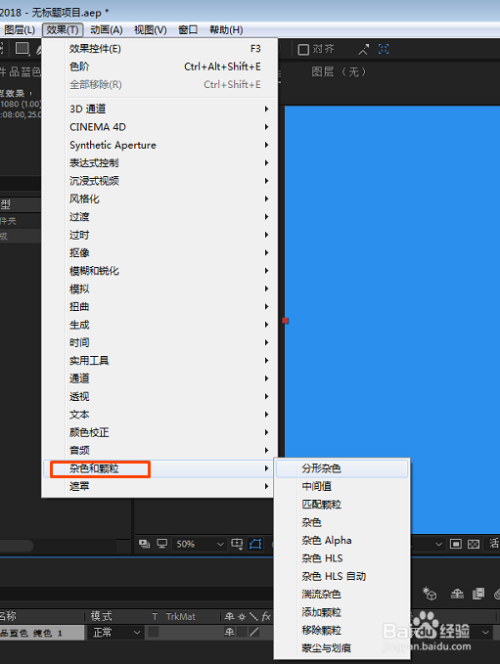Open the 动画(A) menu
500x664 pixels.
106,30
